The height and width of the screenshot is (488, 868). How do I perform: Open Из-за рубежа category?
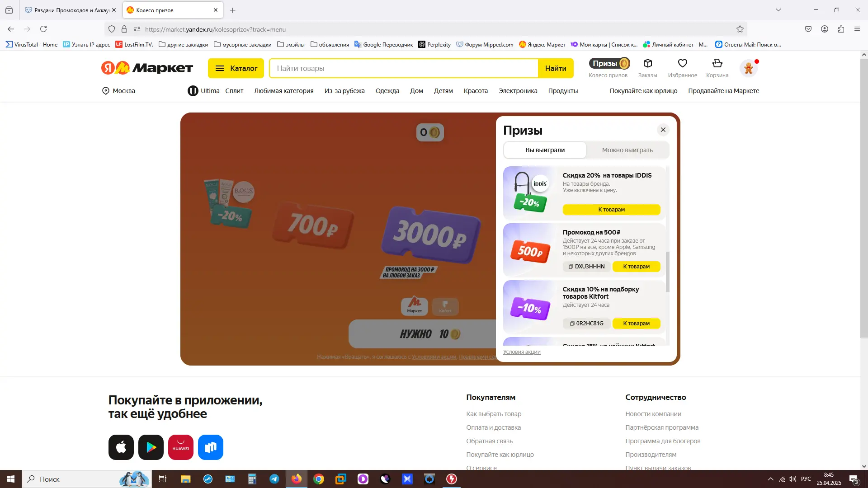pyautogui.click(x=344, y=91)
